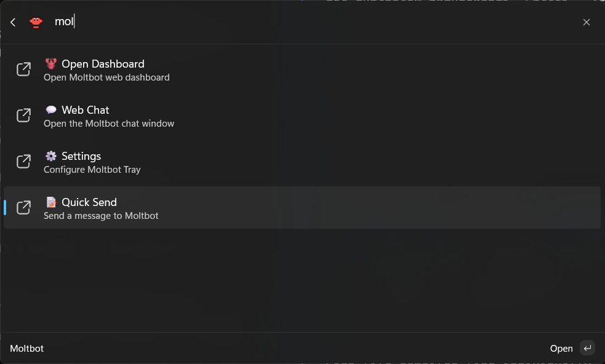605x364 pixels.
Task: Select the highlighted Quick Send item
Action: (89, 202)
